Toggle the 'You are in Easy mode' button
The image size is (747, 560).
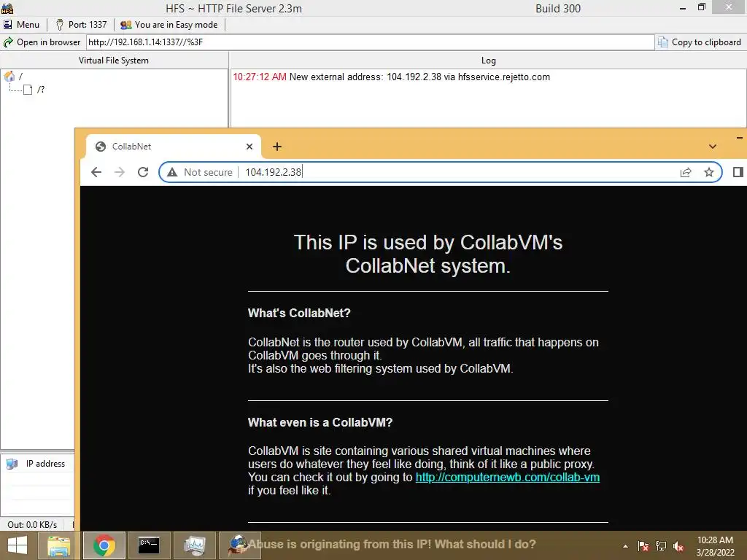(x=169, y=24)
